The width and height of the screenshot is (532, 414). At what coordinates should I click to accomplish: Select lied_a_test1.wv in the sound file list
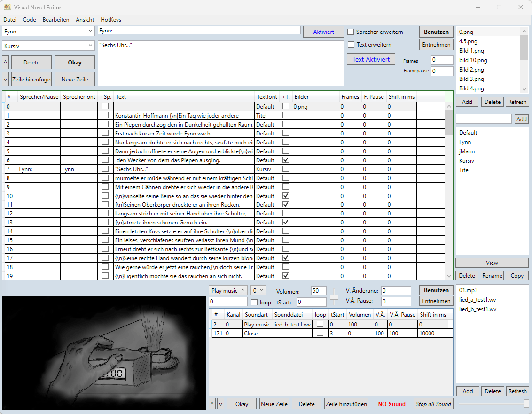click(477, 300)
